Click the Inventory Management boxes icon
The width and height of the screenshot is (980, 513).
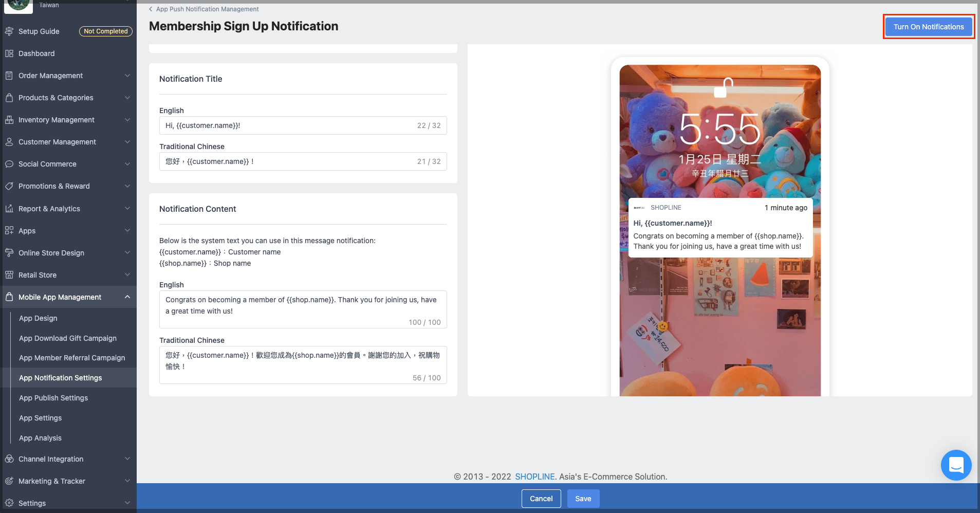pyautogui.click(x=9, y=120)
